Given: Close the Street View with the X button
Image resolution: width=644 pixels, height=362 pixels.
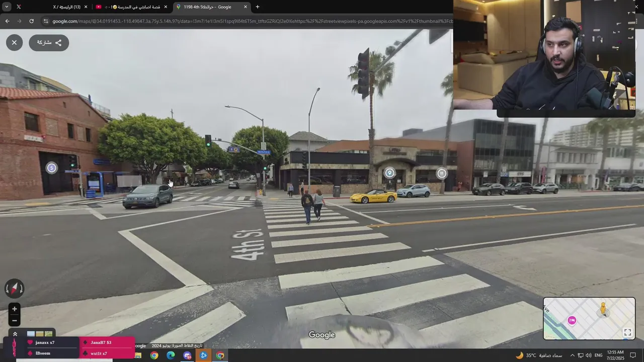Looking at the screenshot, I should click(14, 43).
